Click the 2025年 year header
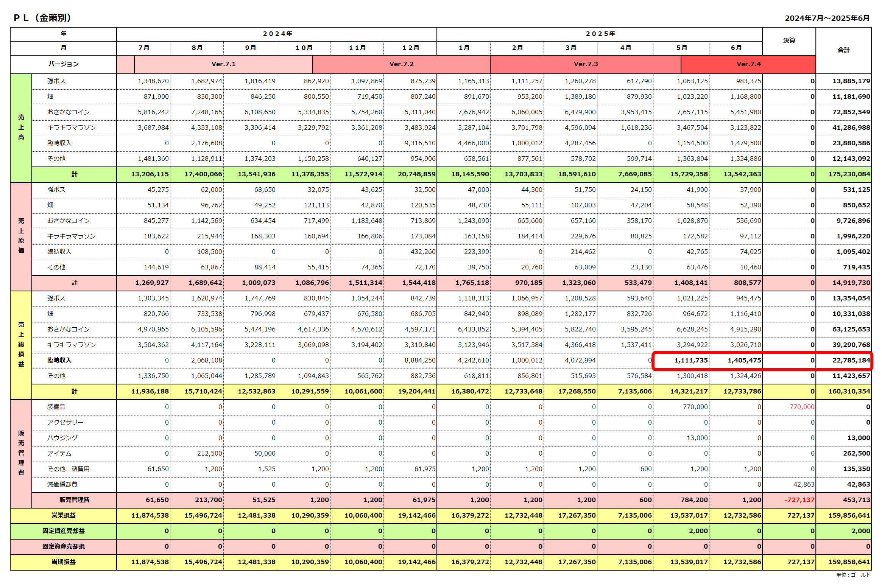Screen dimensions: 882x588 (600, 34)
